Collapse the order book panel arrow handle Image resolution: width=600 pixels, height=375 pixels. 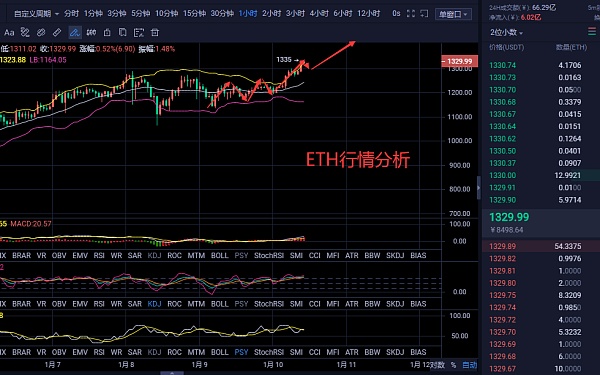[479, 188]
